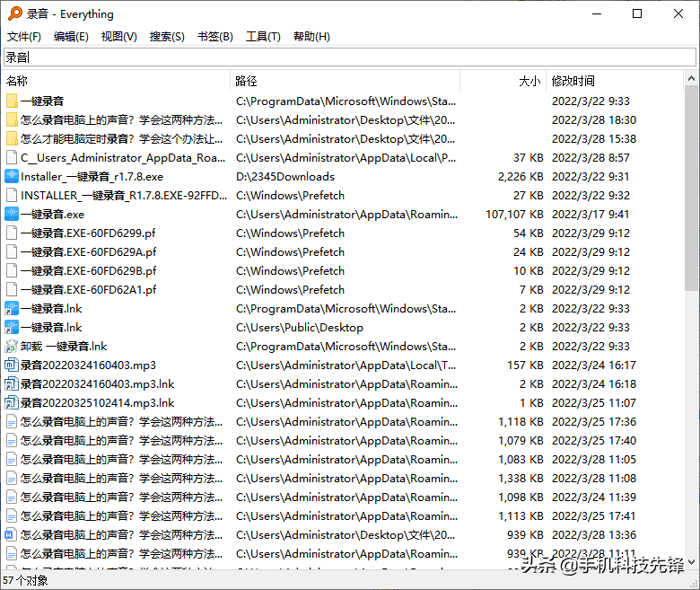This screenshot has width=700, height=590.
Task: Click the scroll down arrow of results list
Action: [x=691, y=562]
